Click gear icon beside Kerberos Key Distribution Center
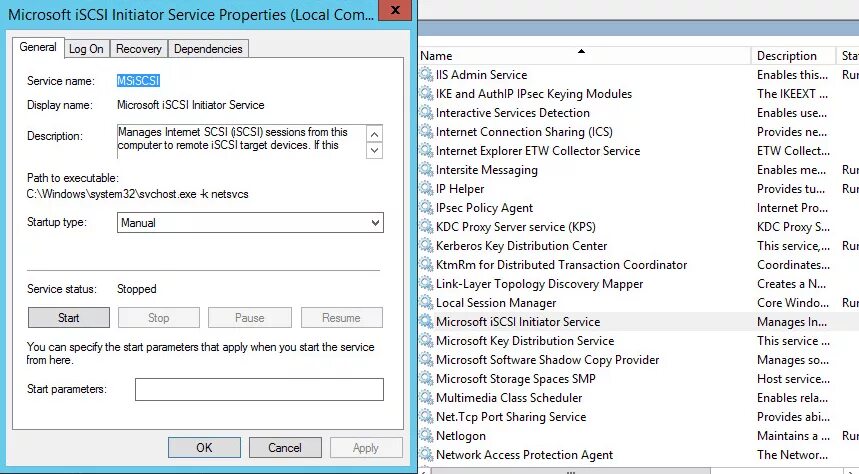The height and width of the screenshot is (474, 859). click(426, 245)
